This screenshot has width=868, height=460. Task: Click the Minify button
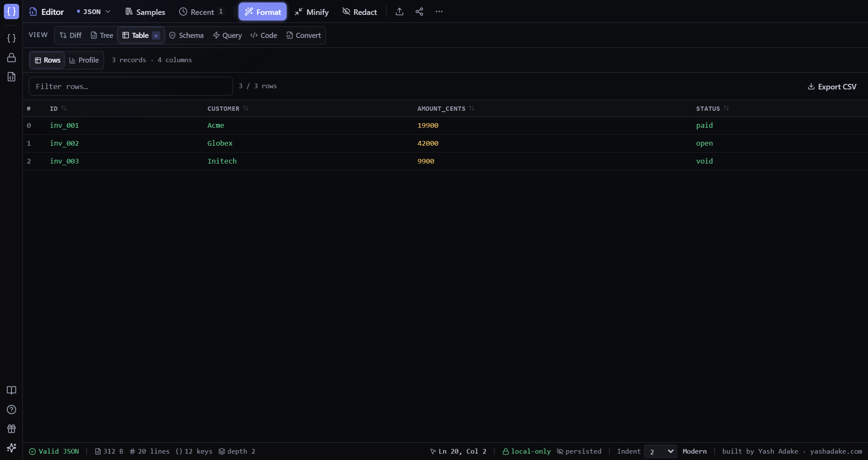[x=312, y=12]
